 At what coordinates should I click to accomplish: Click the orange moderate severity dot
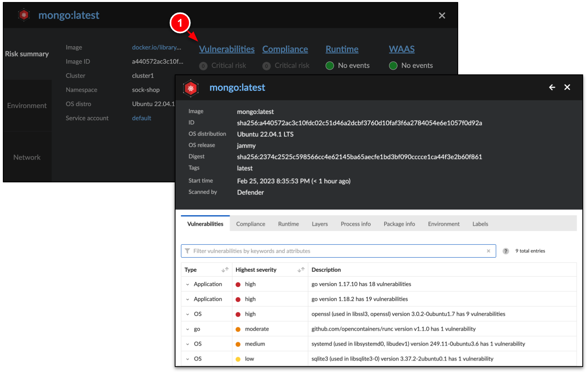click(x=238, y=330)
